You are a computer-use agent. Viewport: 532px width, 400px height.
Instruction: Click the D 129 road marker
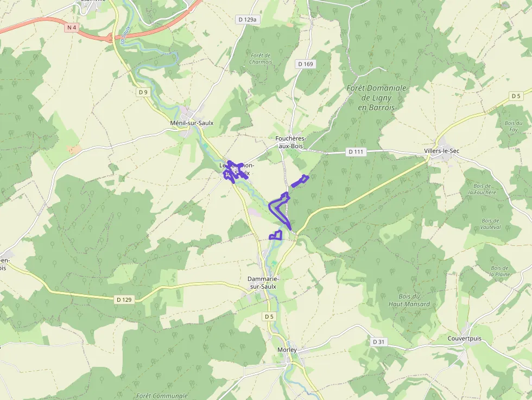tap(124, 300)
